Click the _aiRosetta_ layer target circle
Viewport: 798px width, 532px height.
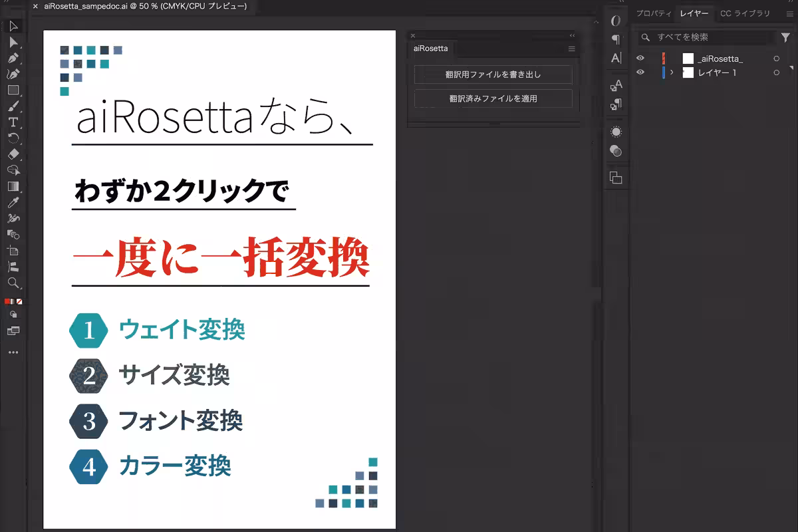tap(776, 59)
